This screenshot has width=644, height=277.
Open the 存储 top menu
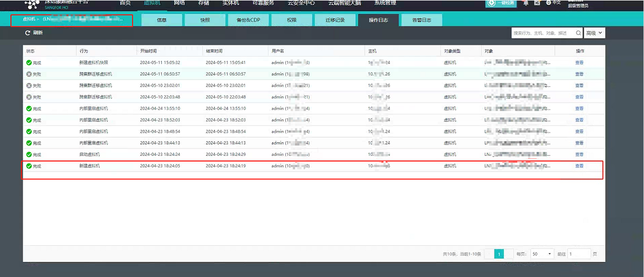[203, 3]
